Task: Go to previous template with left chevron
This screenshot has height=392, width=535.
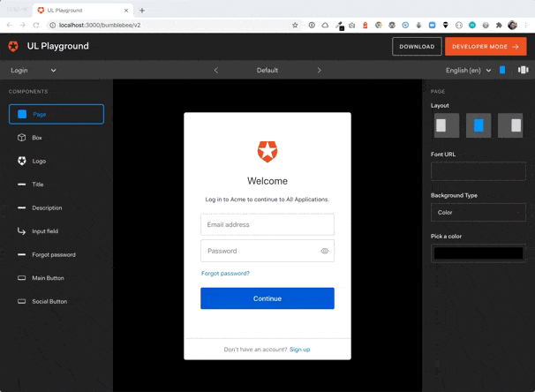Action: tap(216, 71)
